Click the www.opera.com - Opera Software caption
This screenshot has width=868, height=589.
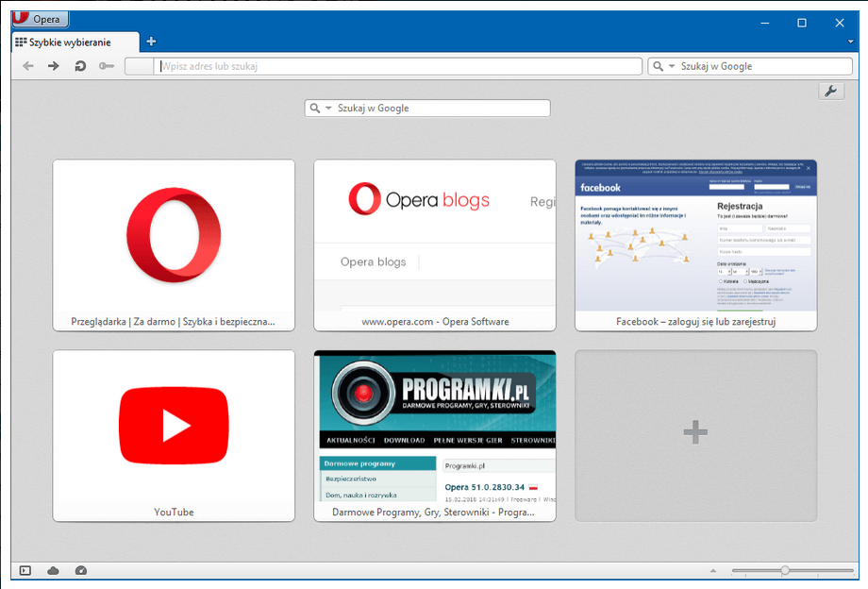point(435,322)
